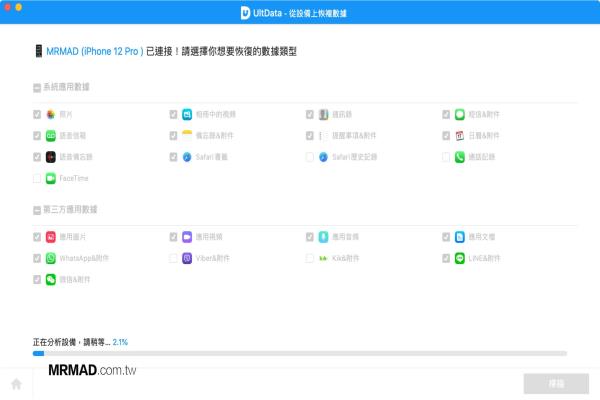This screenshot has height=400, width=600.
Task: Click the WeChat icon
Action: [51, 280]
